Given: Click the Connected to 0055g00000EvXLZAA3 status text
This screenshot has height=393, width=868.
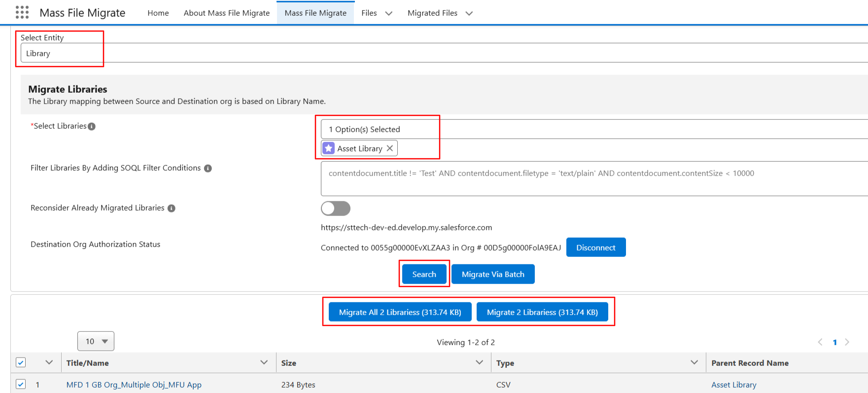Looking at the screenshot, I should tap(441, 248).
